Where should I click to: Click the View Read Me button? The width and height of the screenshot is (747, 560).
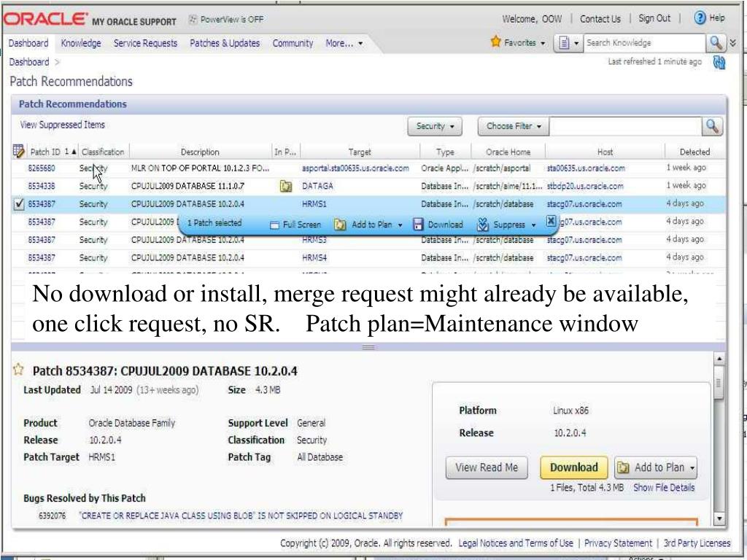[x=487, y=467]
